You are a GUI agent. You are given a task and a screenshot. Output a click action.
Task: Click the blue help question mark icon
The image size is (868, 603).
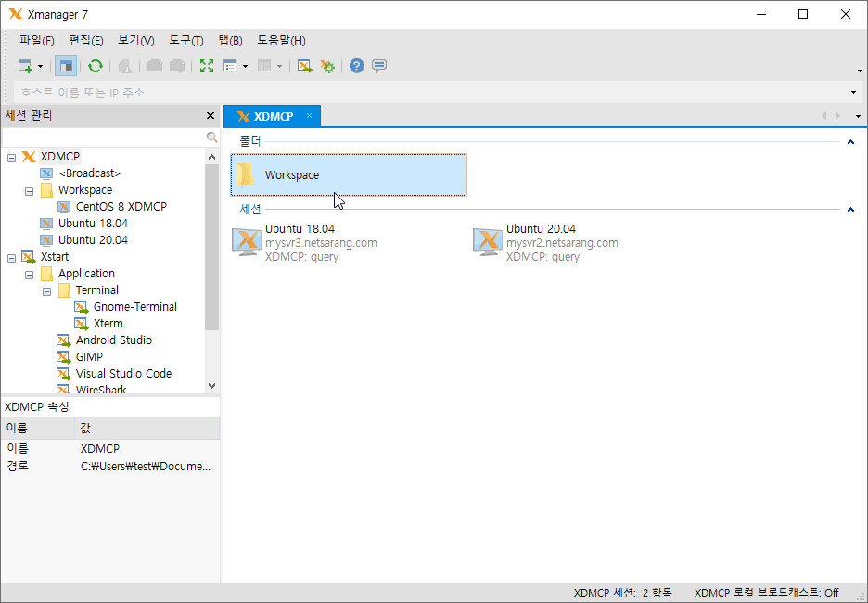[356, 66]
